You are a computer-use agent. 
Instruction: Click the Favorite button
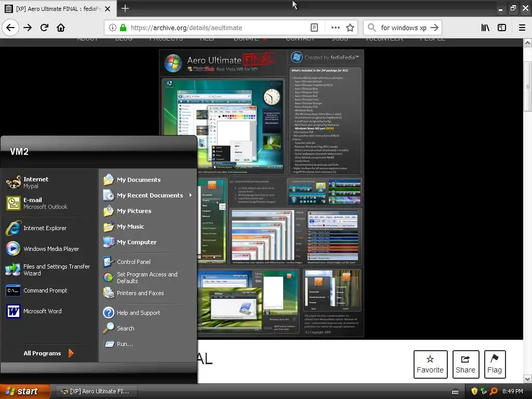point(430,364)
